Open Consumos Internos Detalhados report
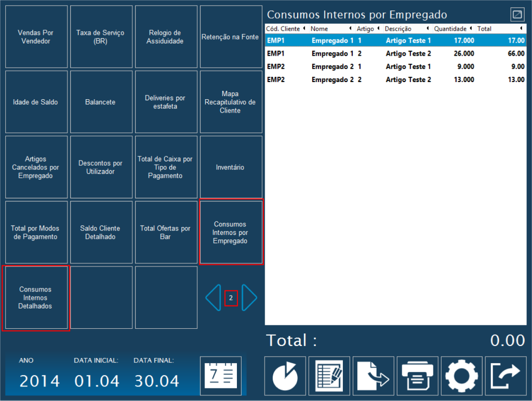The image size is (532, 401). 36,298
